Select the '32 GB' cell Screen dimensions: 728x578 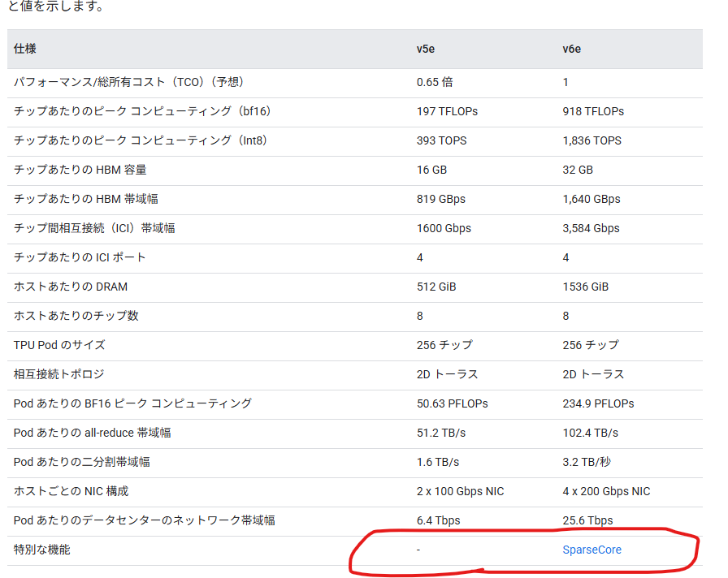coord(578,170)
